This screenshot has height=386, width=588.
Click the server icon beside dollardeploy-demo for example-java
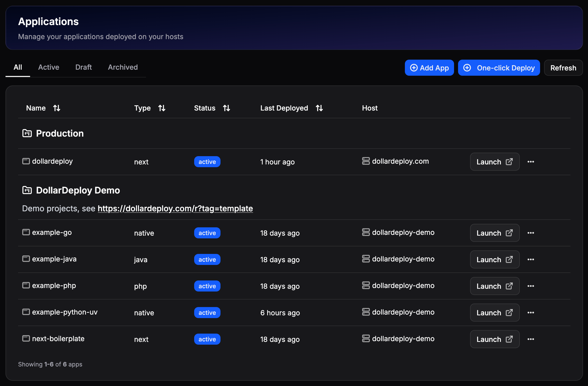(366, 259)
